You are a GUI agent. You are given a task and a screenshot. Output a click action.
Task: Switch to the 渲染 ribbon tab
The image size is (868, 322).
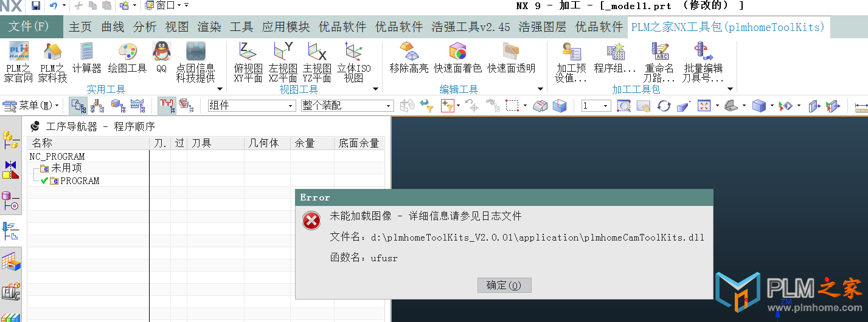(209, 27)
